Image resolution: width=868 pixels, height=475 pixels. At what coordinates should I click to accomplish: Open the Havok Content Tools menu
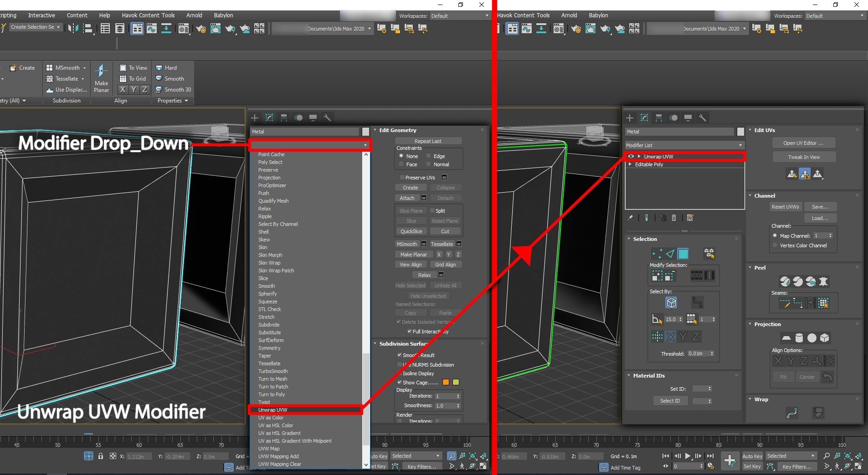coord(523,15)
